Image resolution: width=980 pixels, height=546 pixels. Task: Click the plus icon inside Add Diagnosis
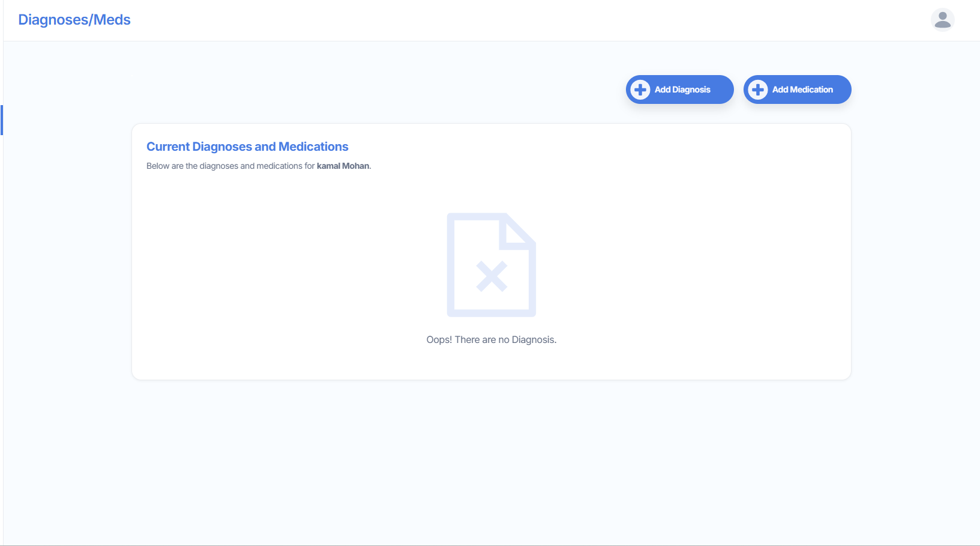[x=640, y=89]
